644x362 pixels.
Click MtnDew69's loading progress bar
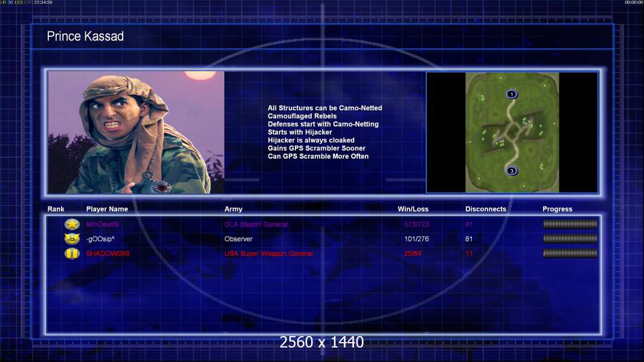click(570, 224)
